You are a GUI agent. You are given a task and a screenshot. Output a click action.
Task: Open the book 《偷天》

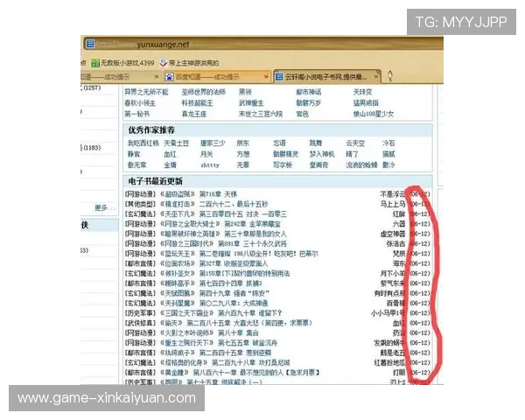click(x=171, y=323)
